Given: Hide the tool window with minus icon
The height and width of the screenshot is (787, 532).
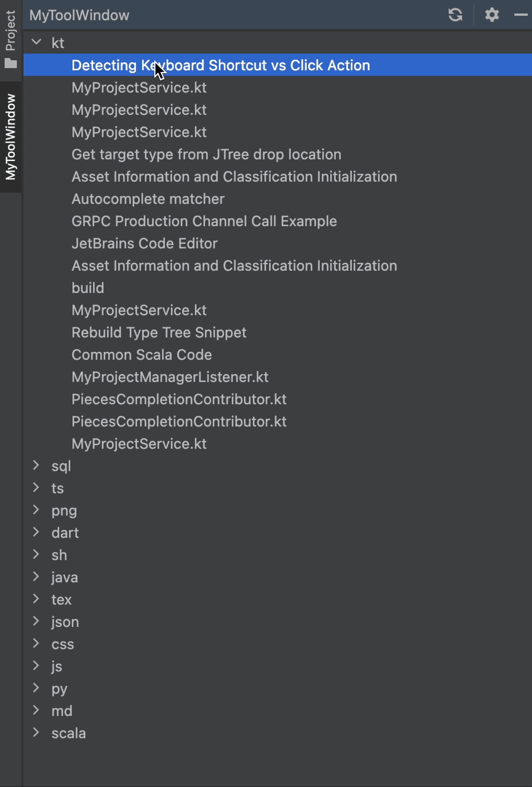Looking at the screenshot, I should pyautogui.click(x=520, y=15).
